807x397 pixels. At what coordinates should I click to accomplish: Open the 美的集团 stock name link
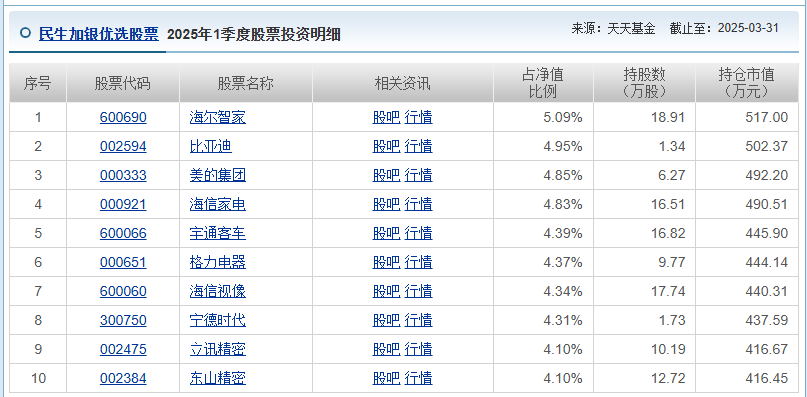click(x=218, y=175)
